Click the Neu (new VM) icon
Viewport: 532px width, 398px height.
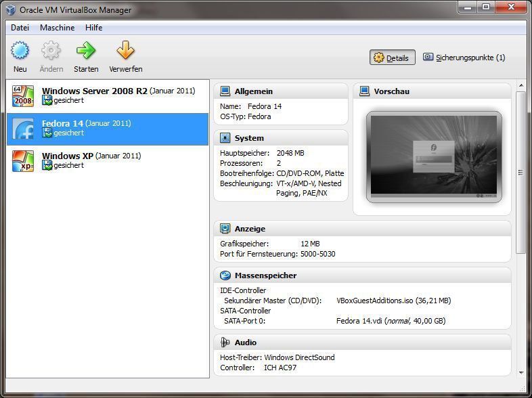20,50
